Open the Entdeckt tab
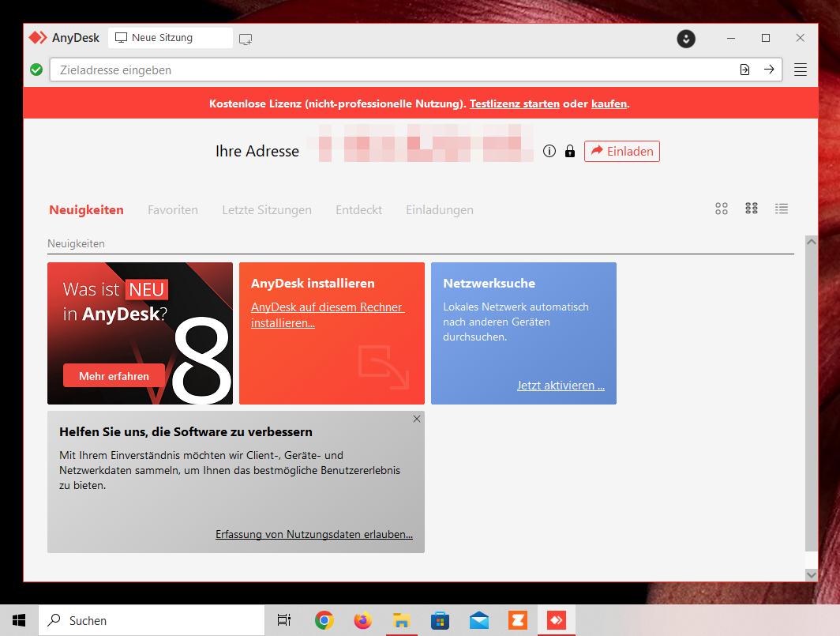The height and width of the screenshot is (636, 840). pyautogui.click(x=359, y=209)
